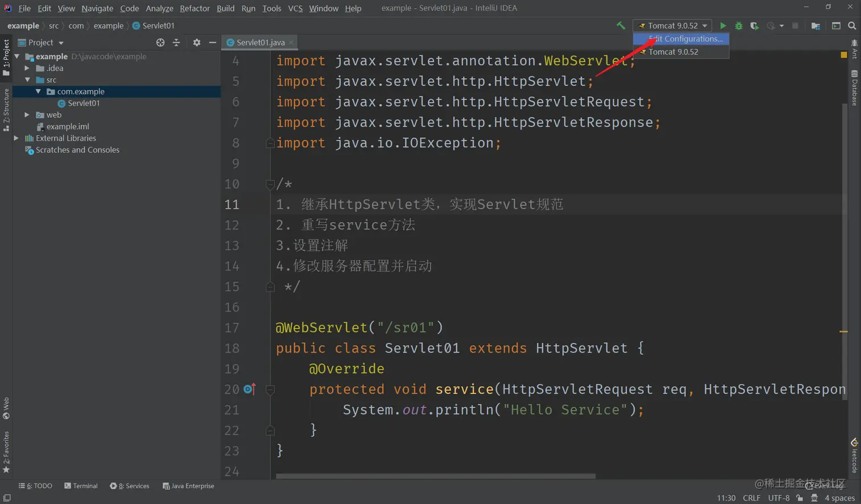Open the Ant tool window
Screen dimensions: 861x504
click(854, 50)
